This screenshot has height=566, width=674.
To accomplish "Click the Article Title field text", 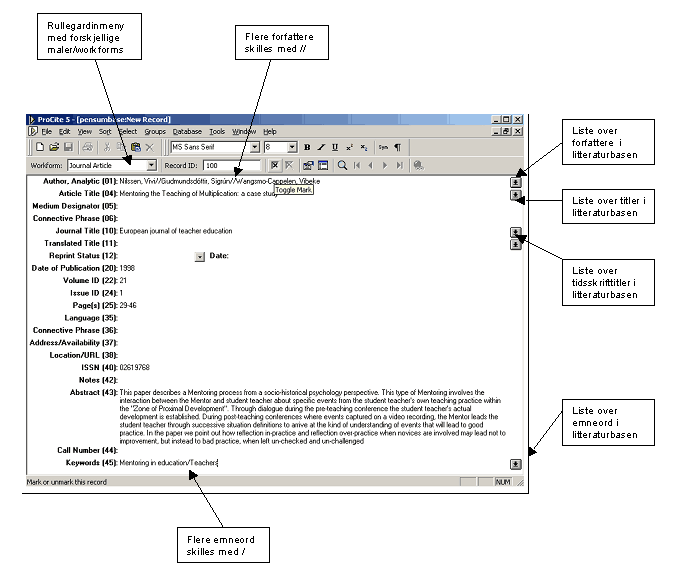I will (x=198, y=194).
